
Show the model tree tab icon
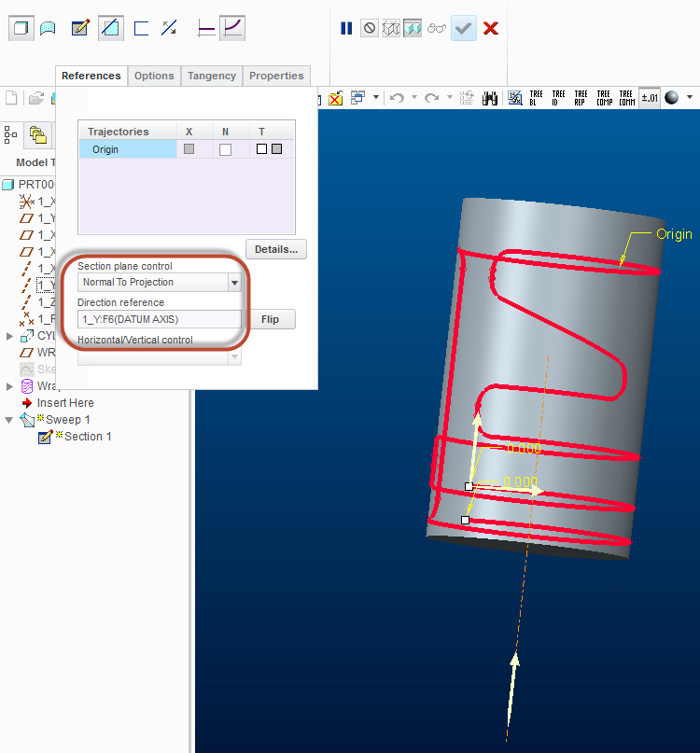pyautogui.click(x=10, y=135)
